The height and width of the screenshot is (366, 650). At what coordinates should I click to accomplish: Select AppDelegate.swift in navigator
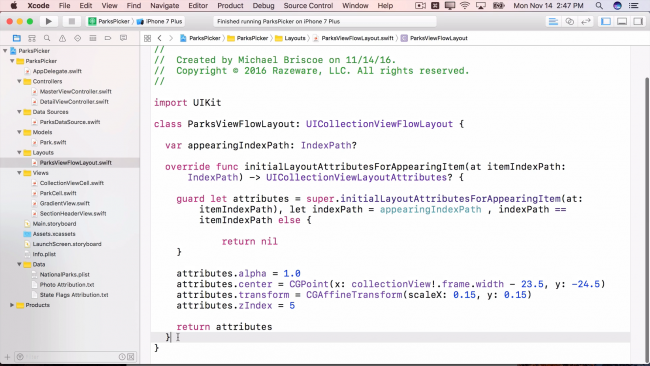point(57,71)
